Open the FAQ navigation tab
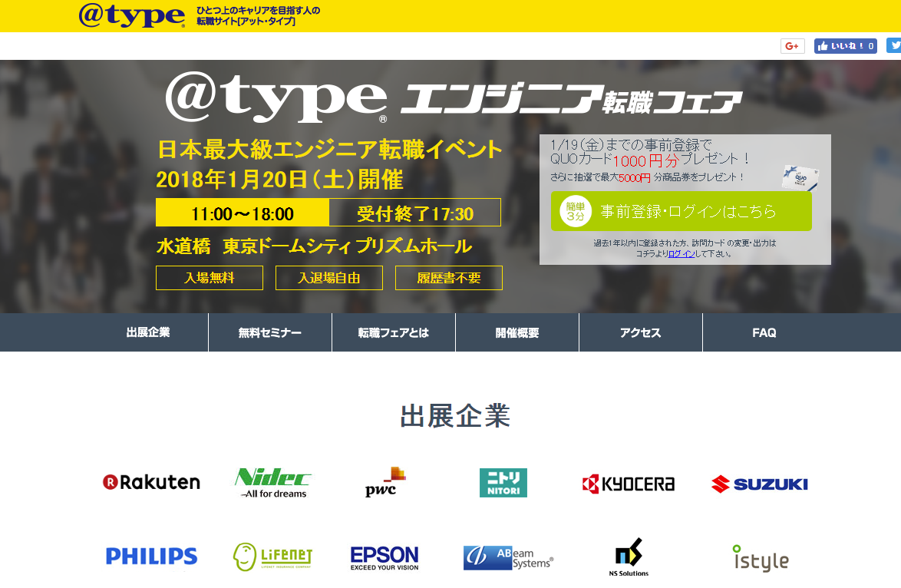 click(764, 332)
